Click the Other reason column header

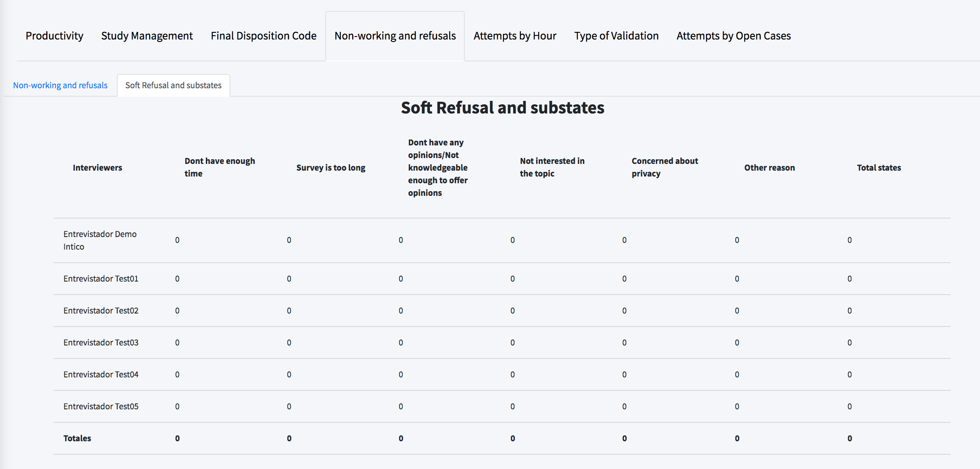[769, 168]
